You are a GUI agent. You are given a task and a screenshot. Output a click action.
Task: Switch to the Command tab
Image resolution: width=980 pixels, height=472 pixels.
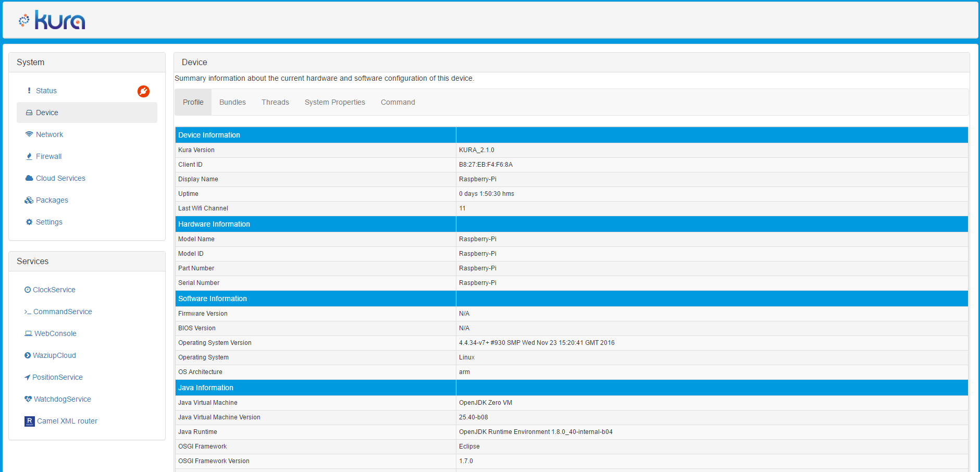coord(398,102)
